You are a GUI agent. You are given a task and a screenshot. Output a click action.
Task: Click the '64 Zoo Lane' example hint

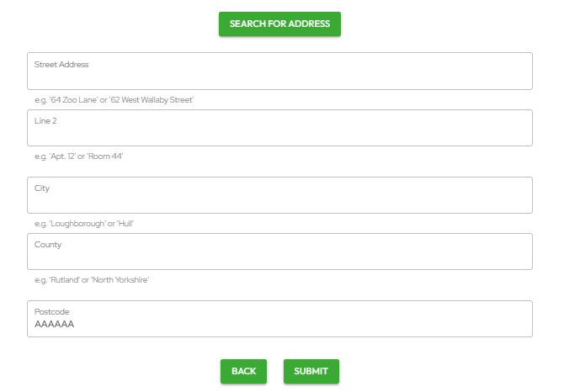click(72, 100)
